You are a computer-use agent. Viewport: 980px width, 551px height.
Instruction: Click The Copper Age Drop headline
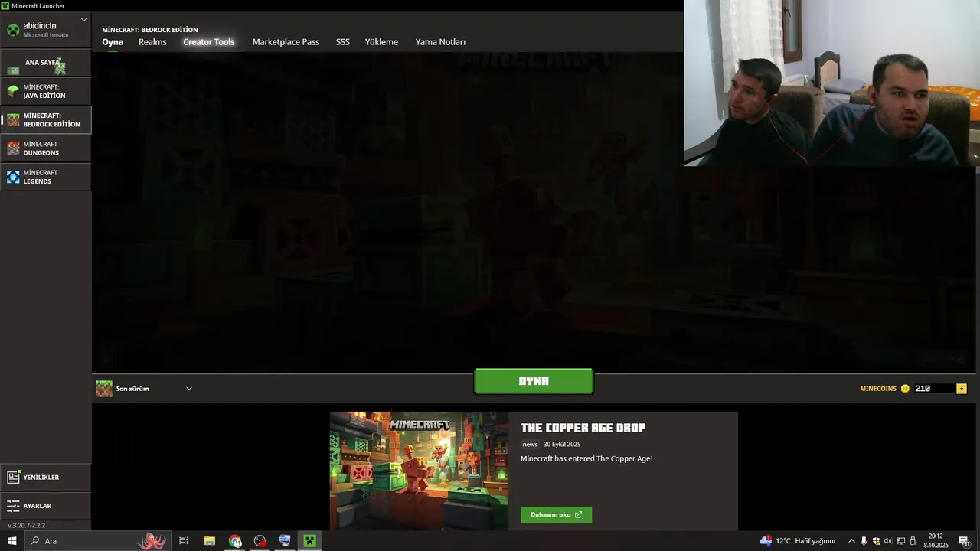coord(583,428)
